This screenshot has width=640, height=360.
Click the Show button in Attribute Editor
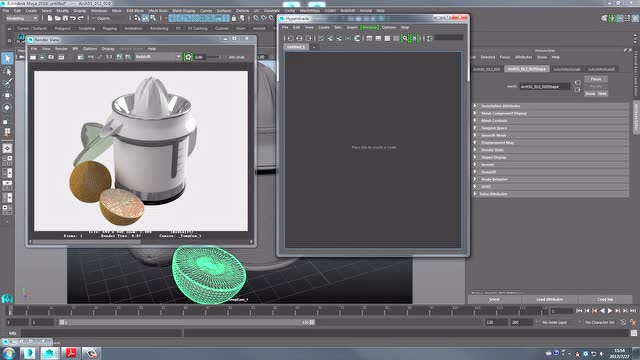pos(590,94)
